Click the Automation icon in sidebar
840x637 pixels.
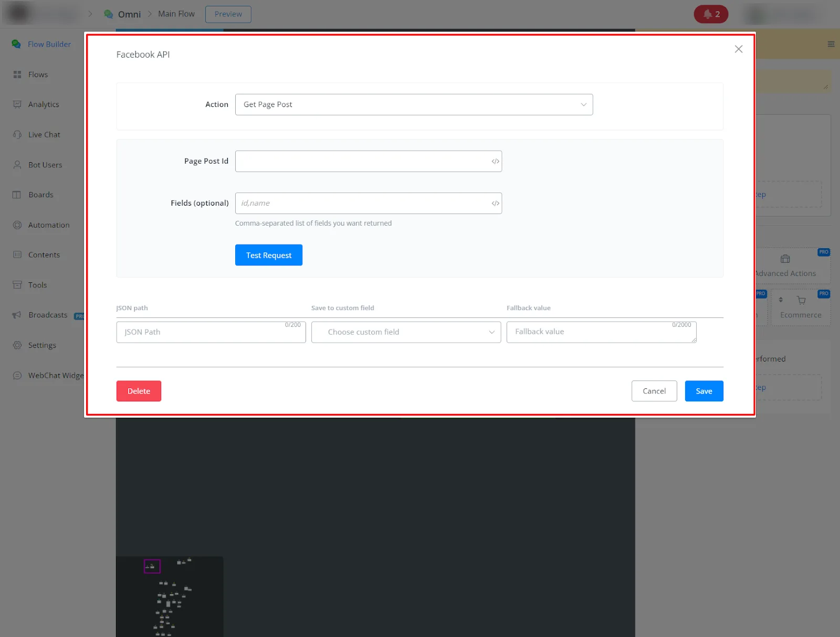pos(17,225)
